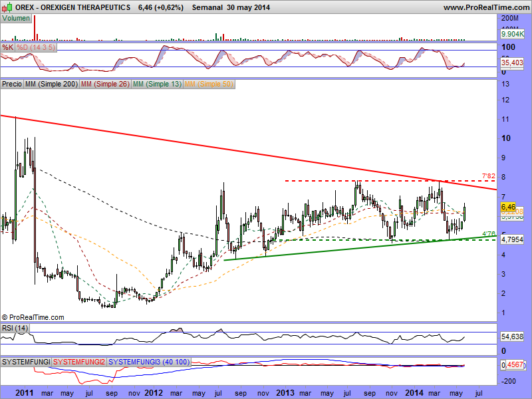
Task: Click the 6,46 current price tag
Action: coord(508,207)
